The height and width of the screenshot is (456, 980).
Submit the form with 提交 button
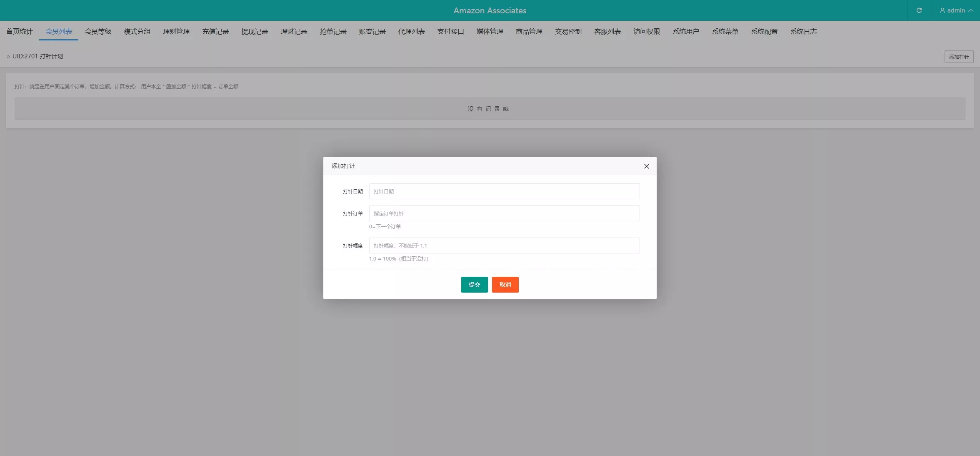pos(474,285)
